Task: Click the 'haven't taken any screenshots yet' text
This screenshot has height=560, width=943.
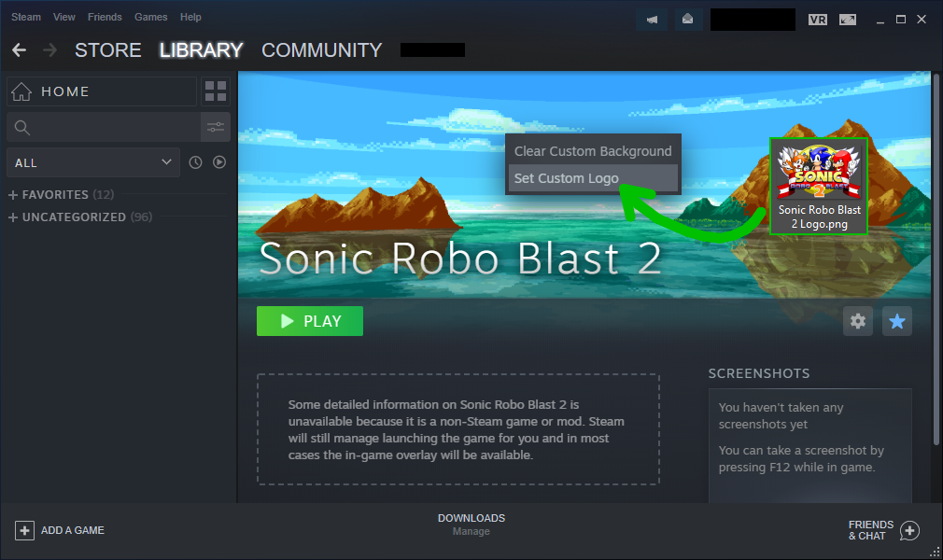Action: pos(781,415)
